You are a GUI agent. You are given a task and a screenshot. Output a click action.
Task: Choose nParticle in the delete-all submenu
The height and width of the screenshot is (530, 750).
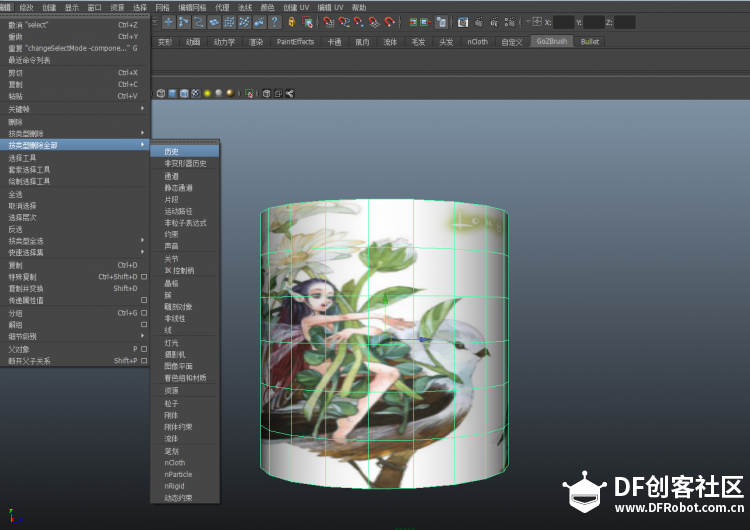tap(185, 475)
